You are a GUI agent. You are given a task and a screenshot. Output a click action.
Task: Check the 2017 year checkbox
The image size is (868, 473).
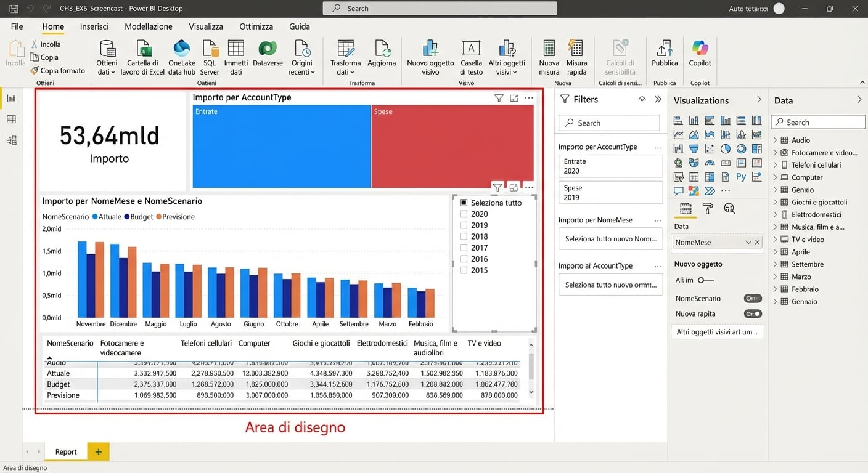(464, 248)
